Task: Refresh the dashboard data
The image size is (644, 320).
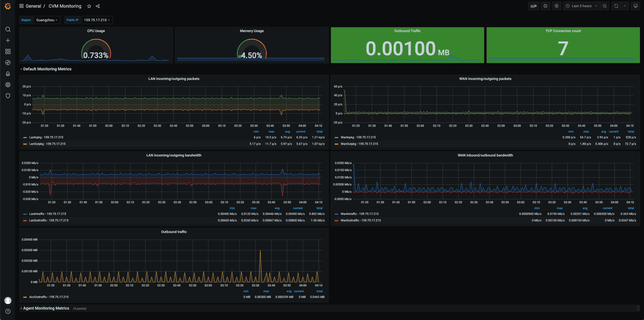Action: pos(617,6)
